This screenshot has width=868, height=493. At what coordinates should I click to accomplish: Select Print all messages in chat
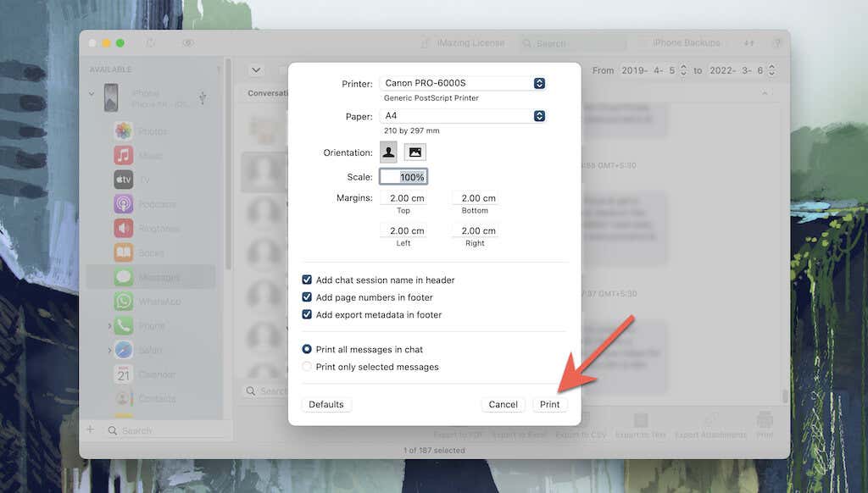coord(307,349)
